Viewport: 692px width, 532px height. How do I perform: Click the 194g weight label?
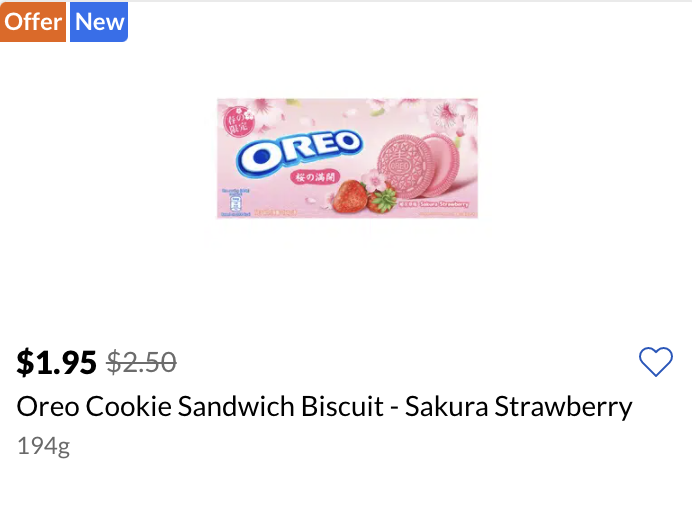(43, 446)
